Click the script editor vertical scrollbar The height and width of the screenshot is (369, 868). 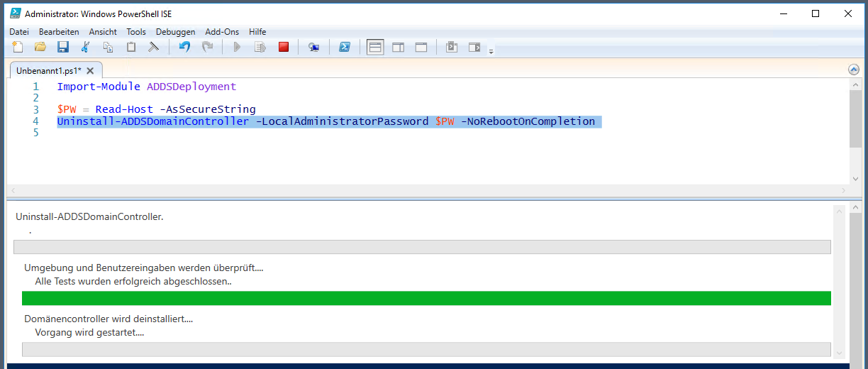[855, 131]
